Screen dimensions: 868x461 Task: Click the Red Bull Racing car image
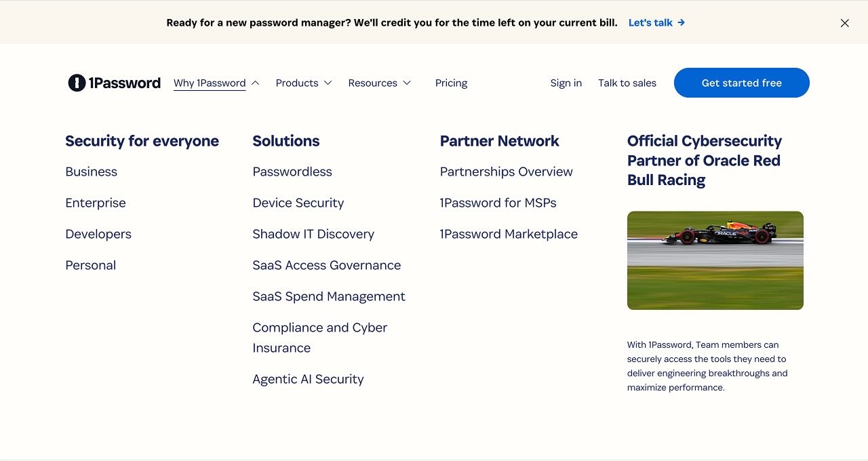715,260
